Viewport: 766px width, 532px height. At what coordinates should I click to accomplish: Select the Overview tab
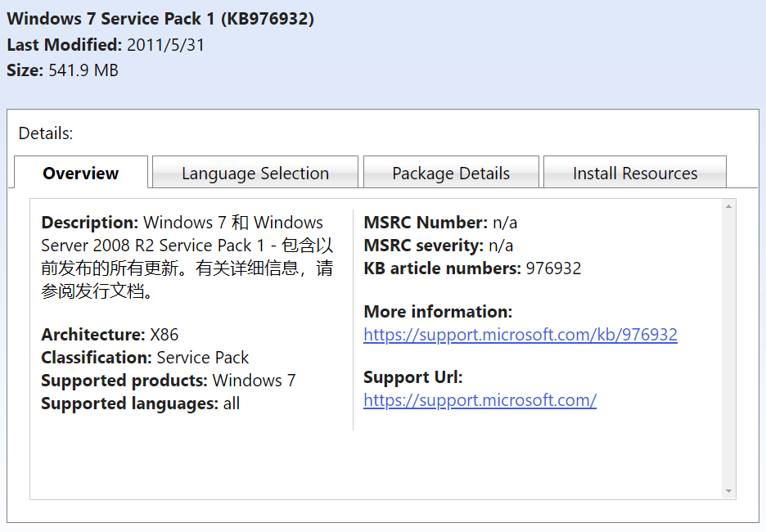click(80, 173)
